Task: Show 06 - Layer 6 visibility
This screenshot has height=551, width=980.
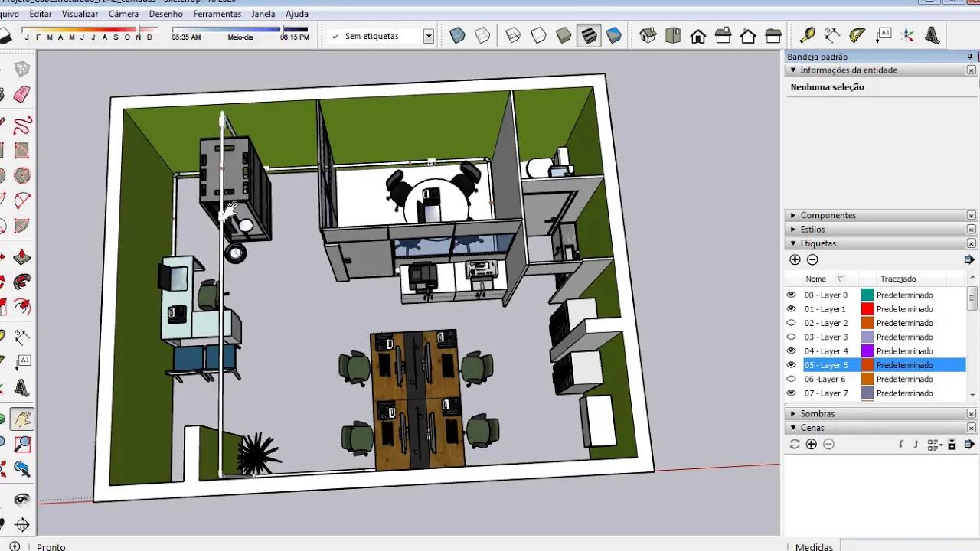Action: tap(792, 379)
